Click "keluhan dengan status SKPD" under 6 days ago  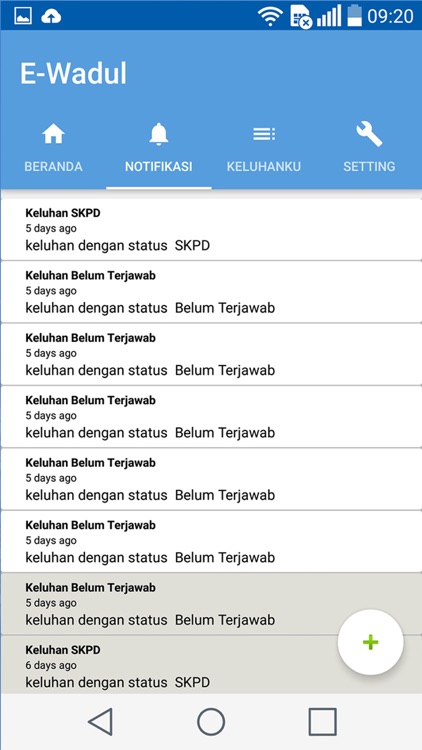tap(117, 682)
